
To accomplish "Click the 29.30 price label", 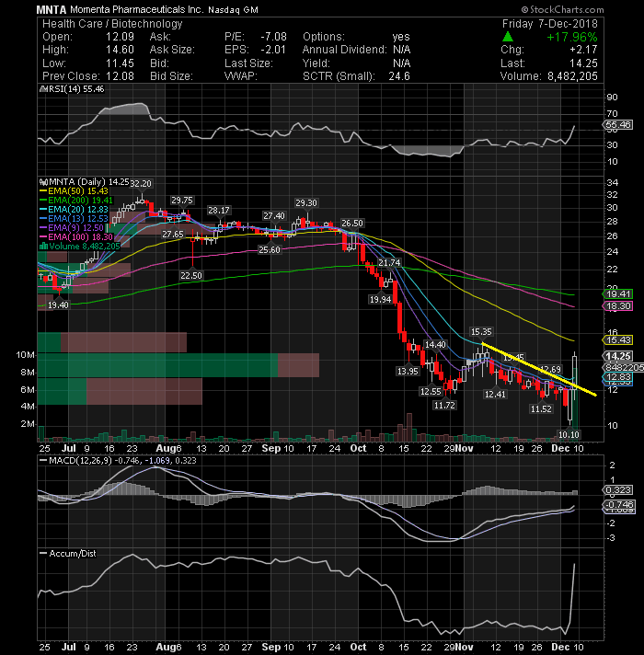I will [x=306, y=202].
